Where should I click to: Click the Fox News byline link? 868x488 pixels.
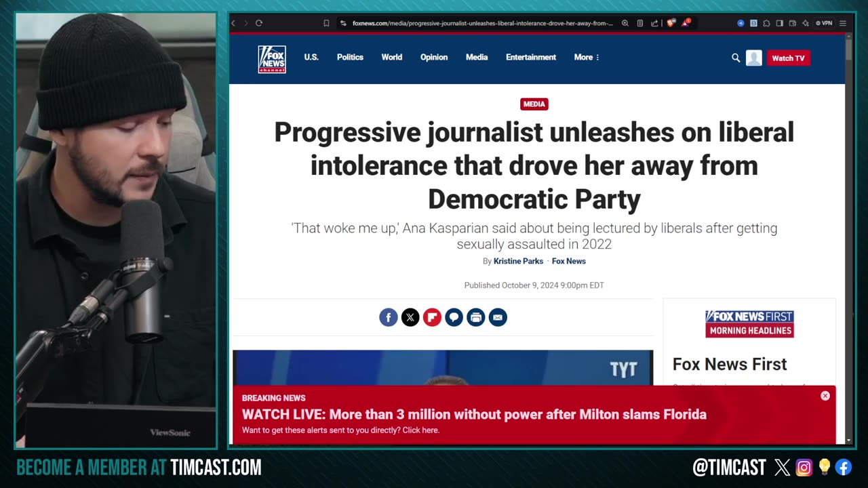point(569,261)
